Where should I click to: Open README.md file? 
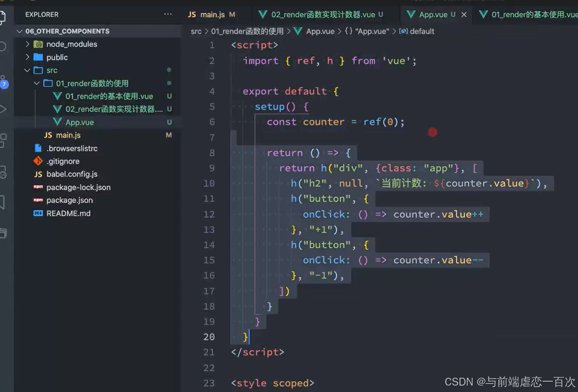(69, 213)
